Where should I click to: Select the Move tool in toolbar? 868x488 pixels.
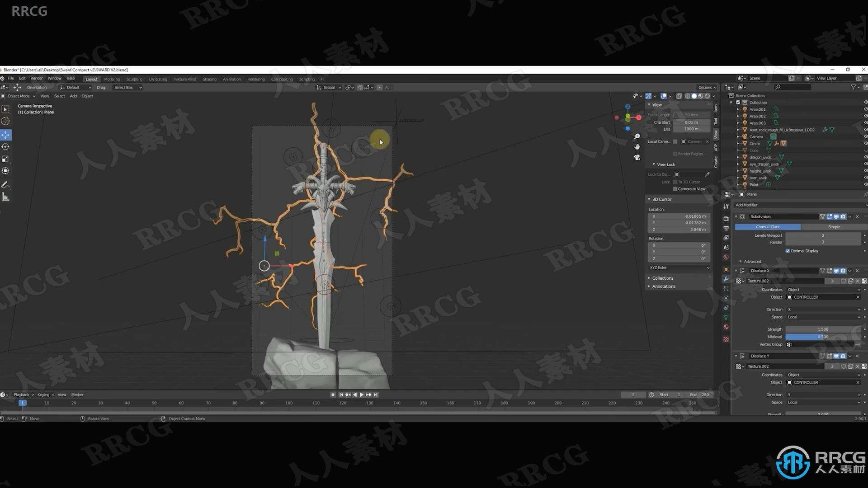click(x=7, y=134)
